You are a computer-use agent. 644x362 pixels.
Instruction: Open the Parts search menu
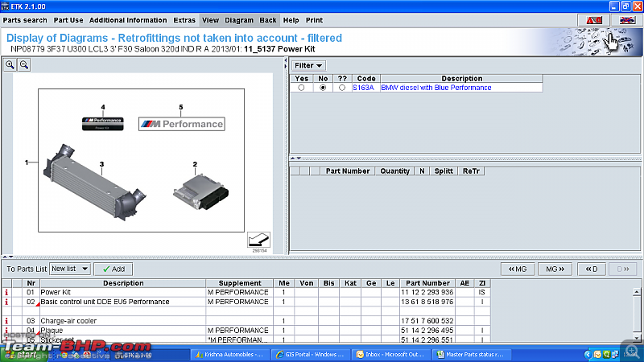coord(25,20)
